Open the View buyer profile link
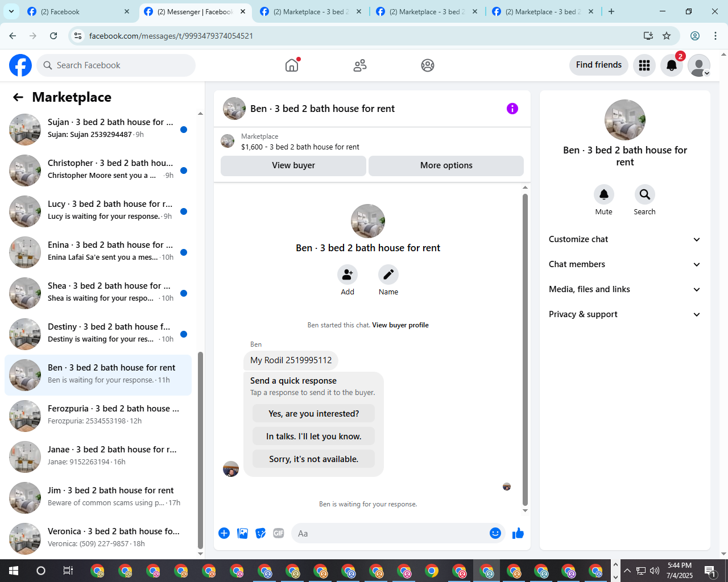 pos(400,325)
